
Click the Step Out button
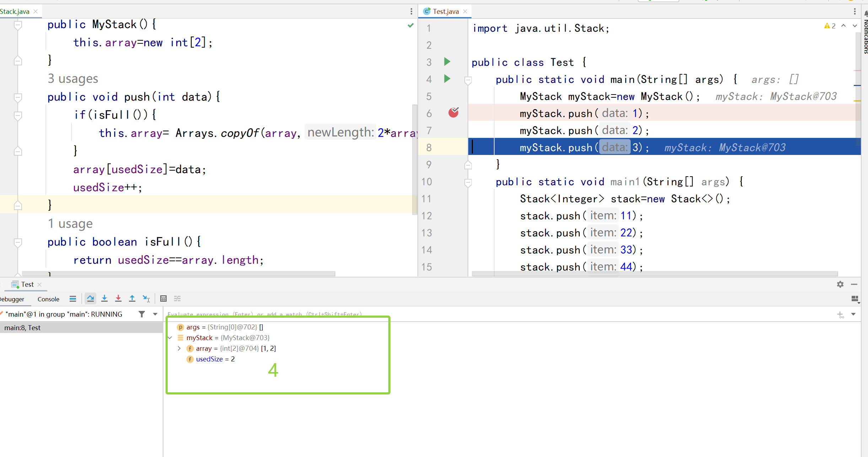132,299
